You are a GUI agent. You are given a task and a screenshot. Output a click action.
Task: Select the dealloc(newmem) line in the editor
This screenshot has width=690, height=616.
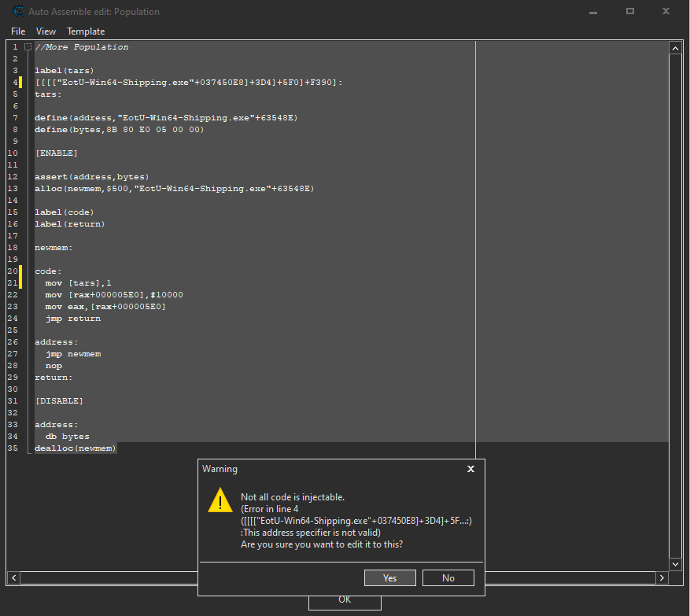pyautogui.click(x=76, y=448)
